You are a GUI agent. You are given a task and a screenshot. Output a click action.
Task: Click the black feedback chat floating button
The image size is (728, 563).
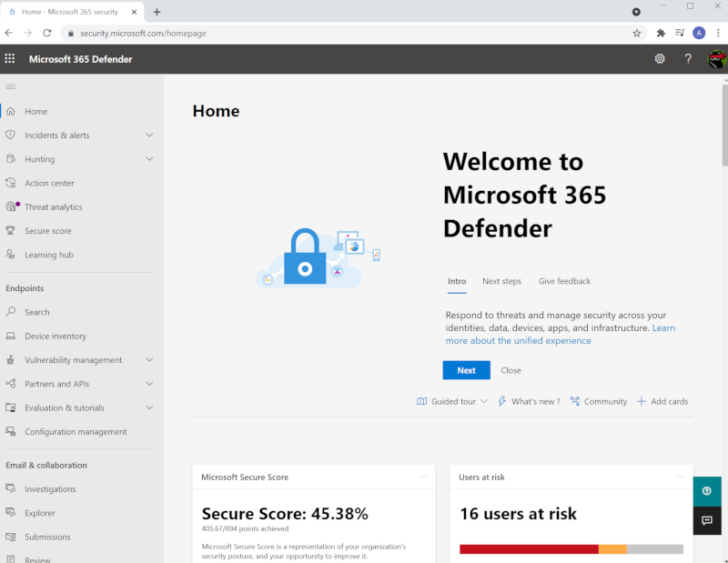tap(707, 520)
